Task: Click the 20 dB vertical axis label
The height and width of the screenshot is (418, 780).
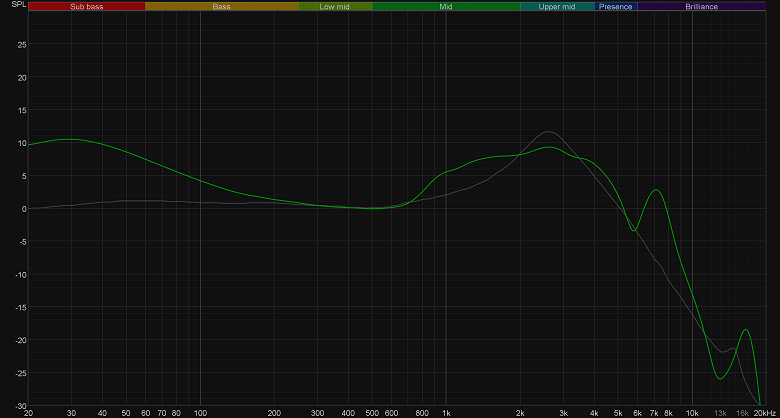Action: (x=22, y=77)
